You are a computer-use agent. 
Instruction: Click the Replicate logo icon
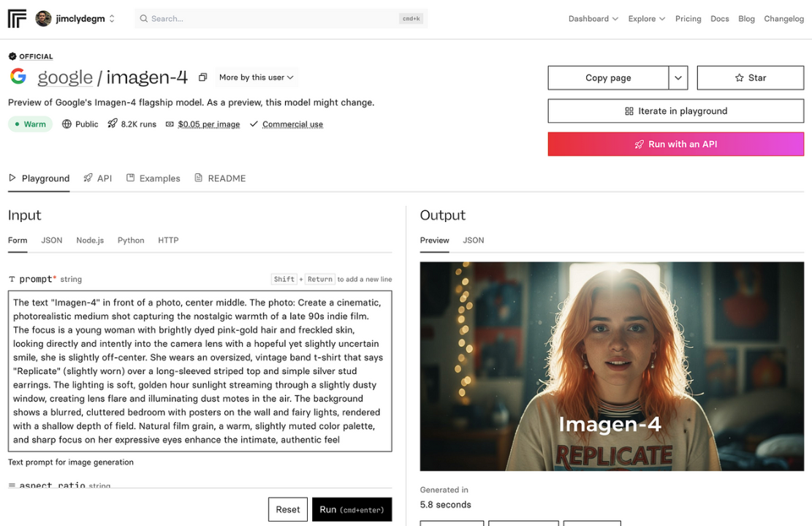(x=17, y=19)
